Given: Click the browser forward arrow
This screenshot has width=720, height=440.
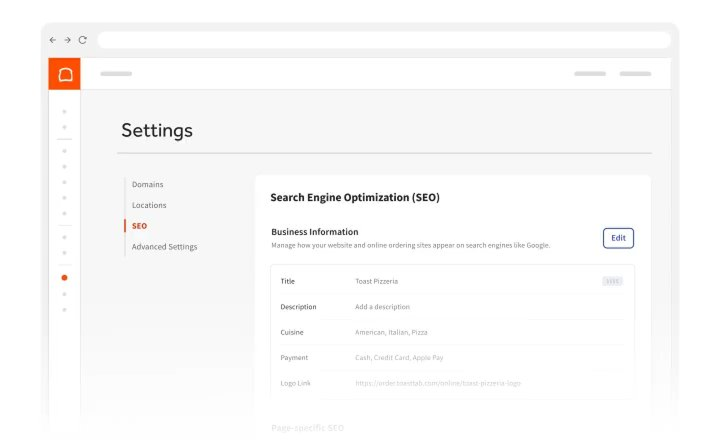Looking at the screenshot, I should [x=68, y=40].
